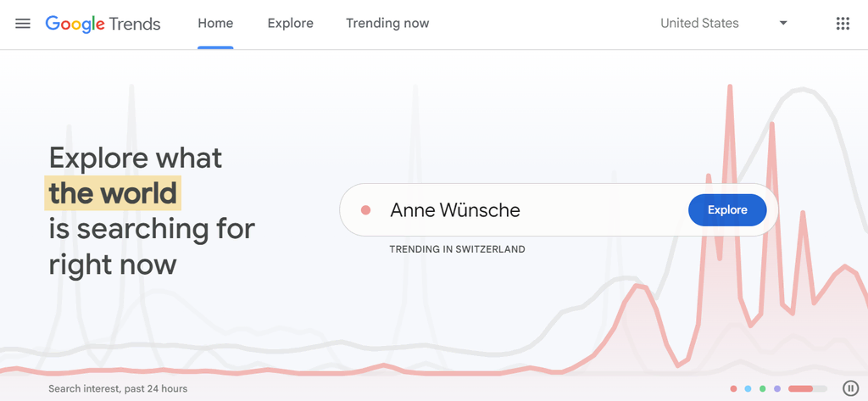868x401 pixels.
Task: Open the main hamburger menu
Action: pyautogui.click(x=23, y=24)
